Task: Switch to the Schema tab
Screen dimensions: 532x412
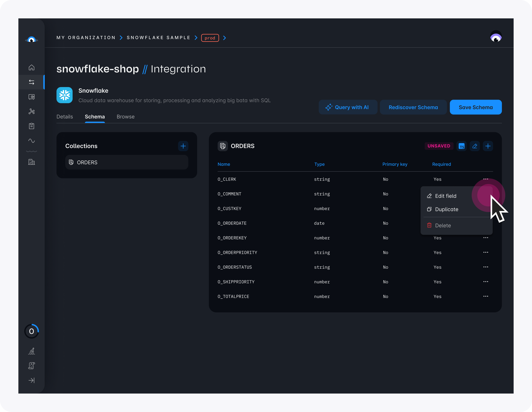Action: (x=95, y=117)
